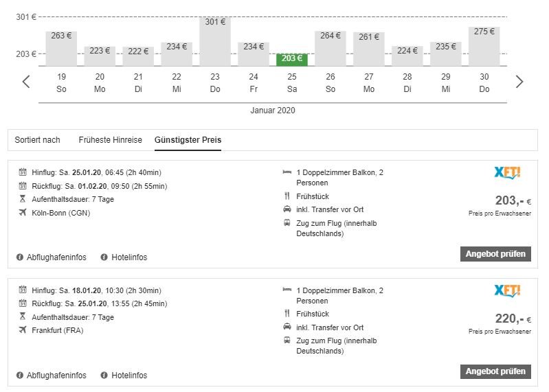Open Abflughafeninfos for Köln-Bonn offer

pyautogui.click(x=56, y=257)
